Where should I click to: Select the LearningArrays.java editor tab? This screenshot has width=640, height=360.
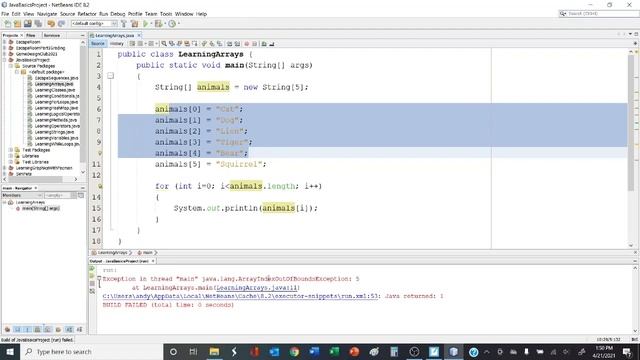pyautogui.click(x=114, y=36)
